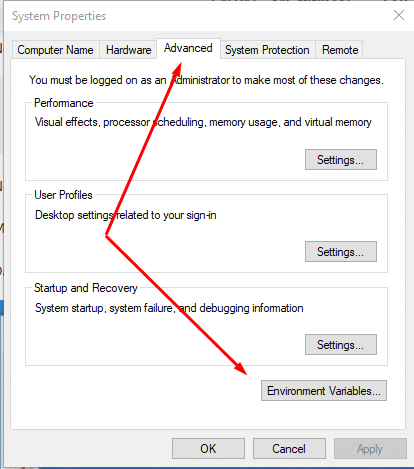Switch to the Remote tab
The image size is (414, 469).
pyautogui.click(x=340, y=50)
